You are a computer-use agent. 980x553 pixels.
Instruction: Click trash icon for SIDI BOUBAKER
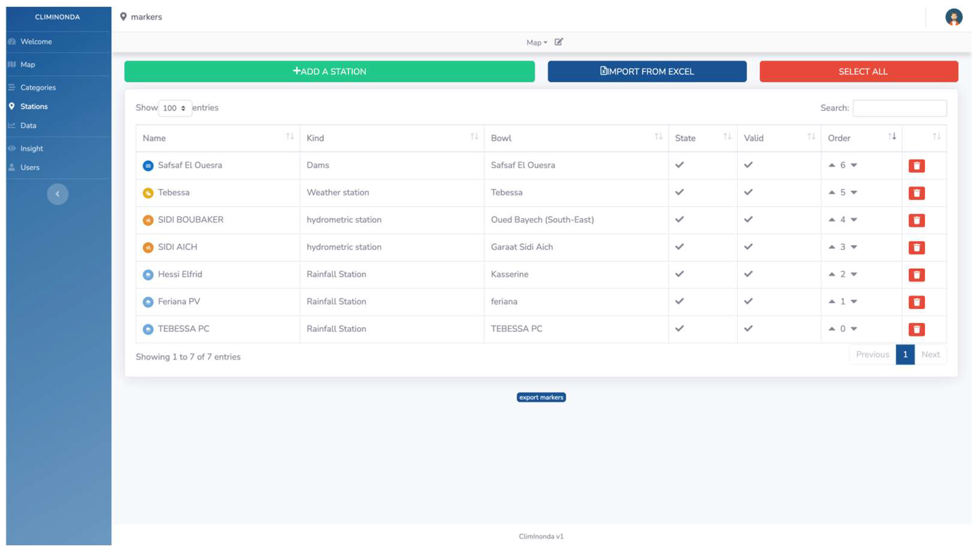917,220
